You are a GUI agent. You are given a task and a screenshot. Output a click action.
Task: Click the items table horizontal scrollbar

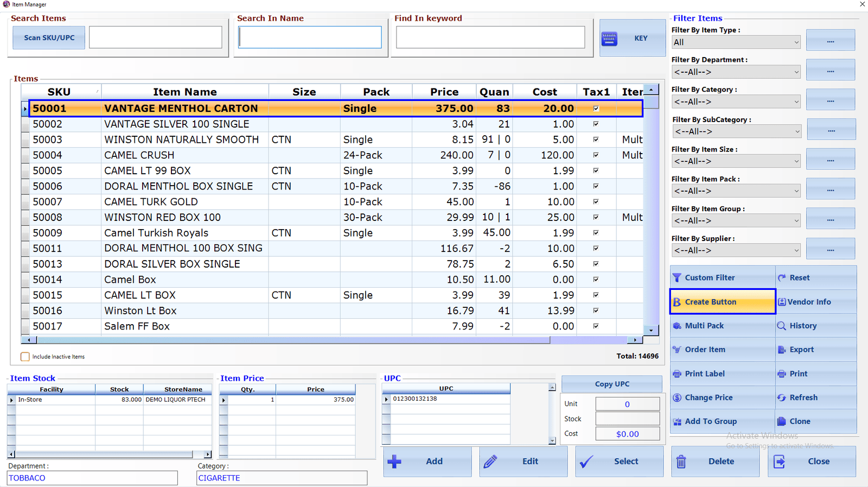(331, 340)
